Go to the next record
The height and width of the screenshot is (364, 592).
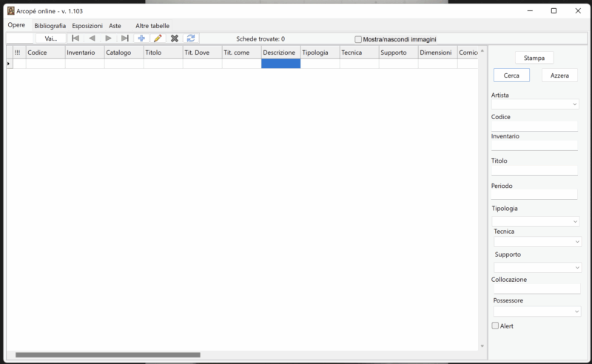tap(108, 38)
